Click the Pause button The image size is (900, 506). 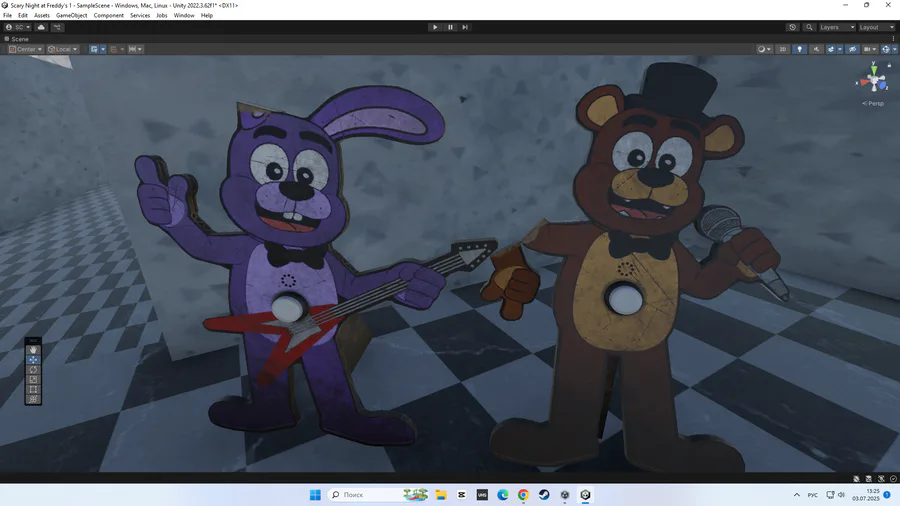point(450,27)
